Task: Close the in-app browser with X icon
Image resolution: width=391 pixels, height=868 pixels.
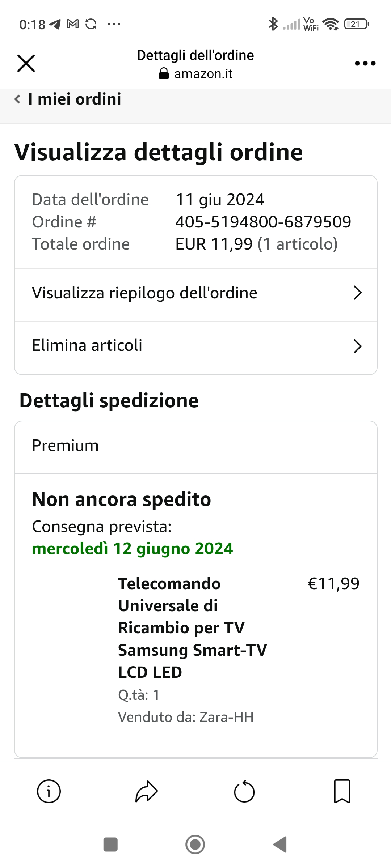Action: tap(26, 64)
